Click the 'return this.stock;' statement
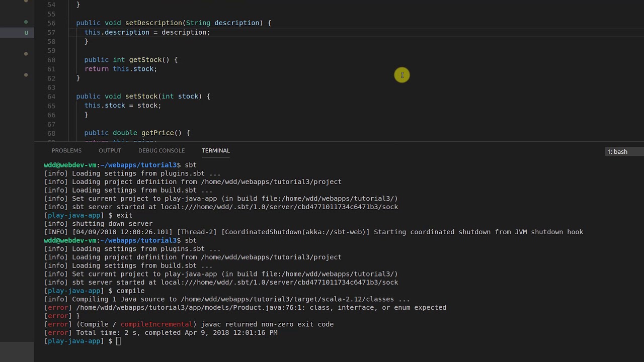The image size is (644, 362). pos(121,69)
